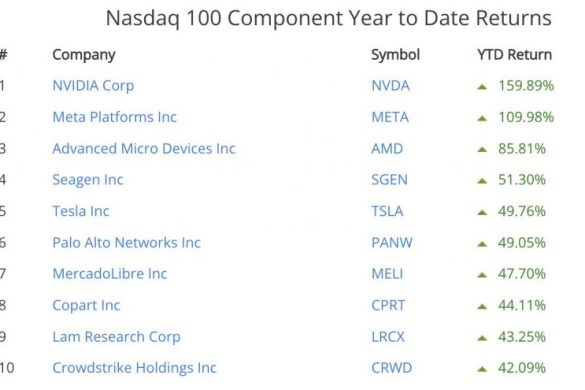The image size is (585, 390).
Task: Click the up arrow next to 51.30%
Action: tap(482, 181)
